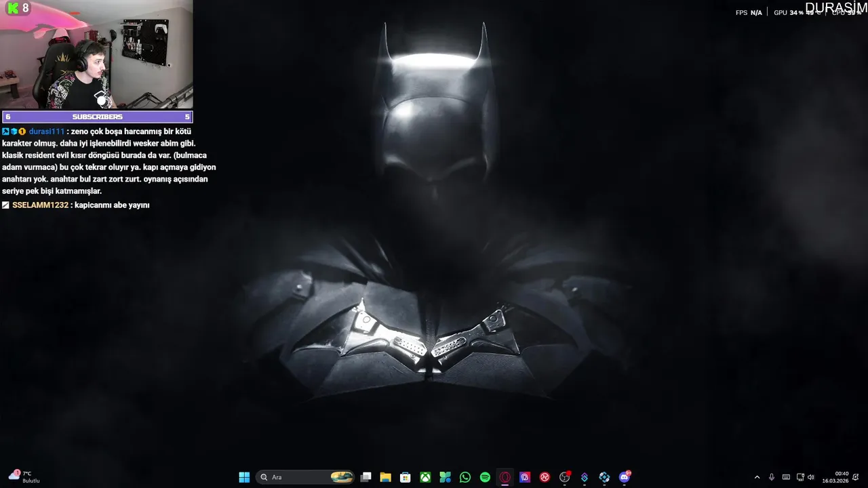Click username SSELAMM1232 in chat
The height and width of the screenshot is (488, 868).
coord(41,205)
